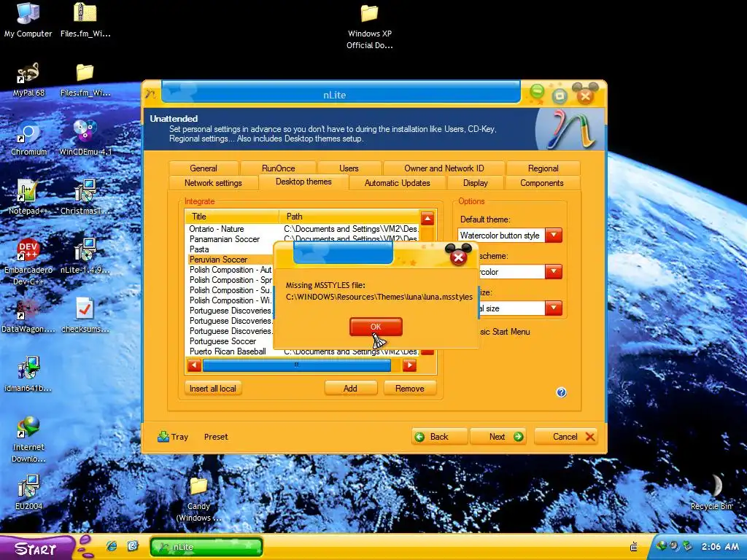The height and width of the screenshot is (560, 747).
Task: Open the zipped Files.fm_Wi... archive icon
Action: [x=85, y=20]
